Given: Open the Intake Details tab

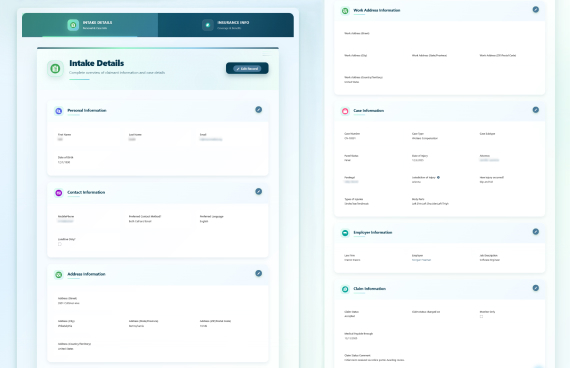Looking at the screenshot, I should [x=90, y=25].
